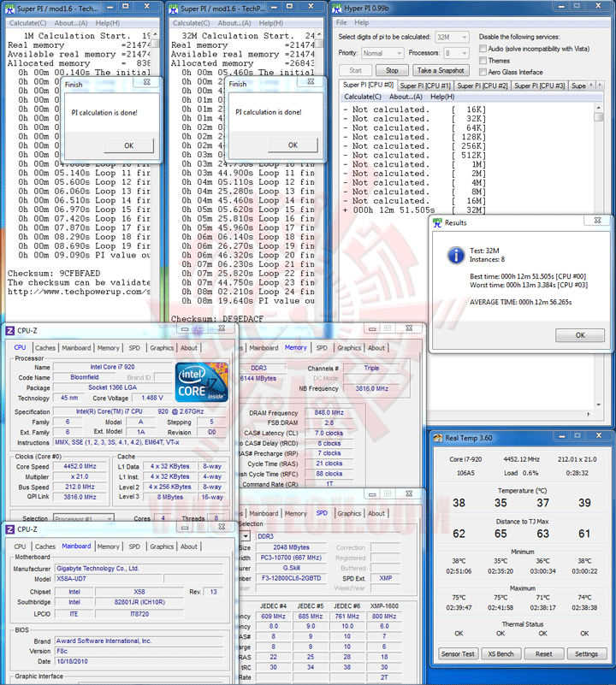
Task: Click the DRAM Frequency 848.0 MHz value
Action: (329, 412)
